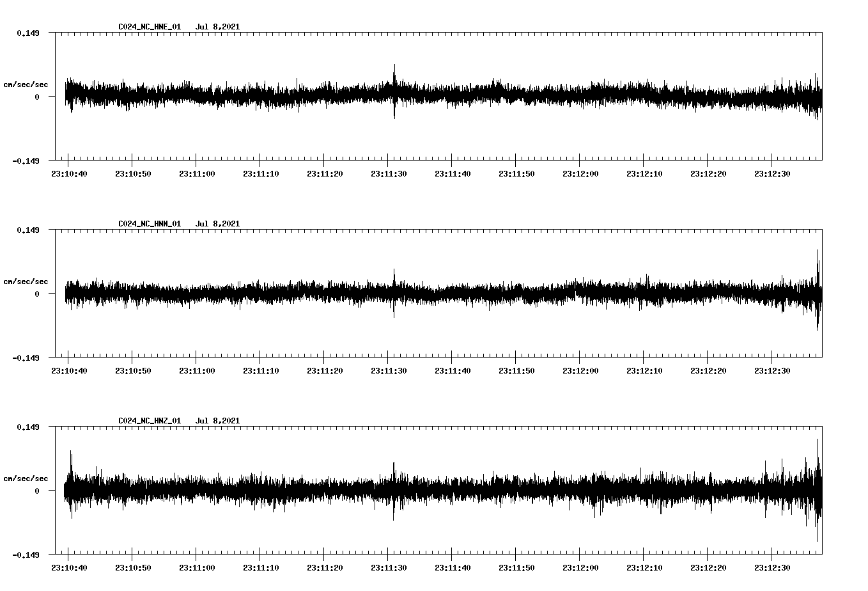
Task: Click the zero tick label on HNN axis
Action: tap(37, 294)
